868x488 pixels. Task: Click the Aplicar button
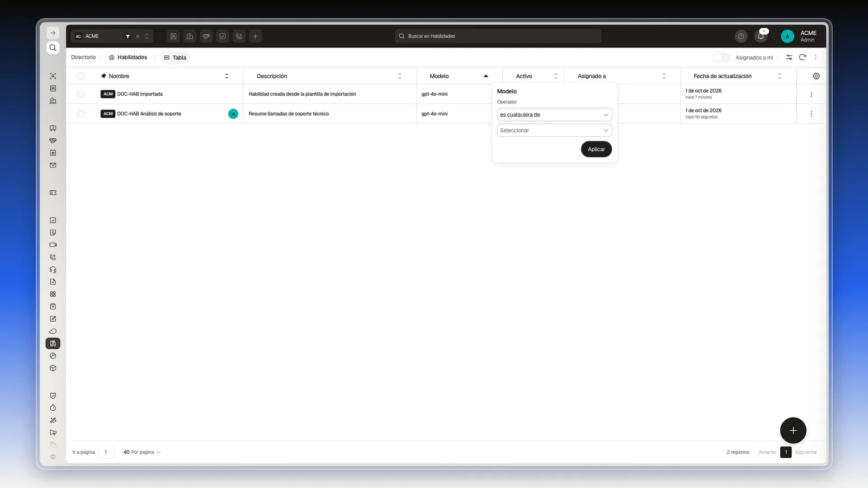pyautogui.click(x=596, y=149)
